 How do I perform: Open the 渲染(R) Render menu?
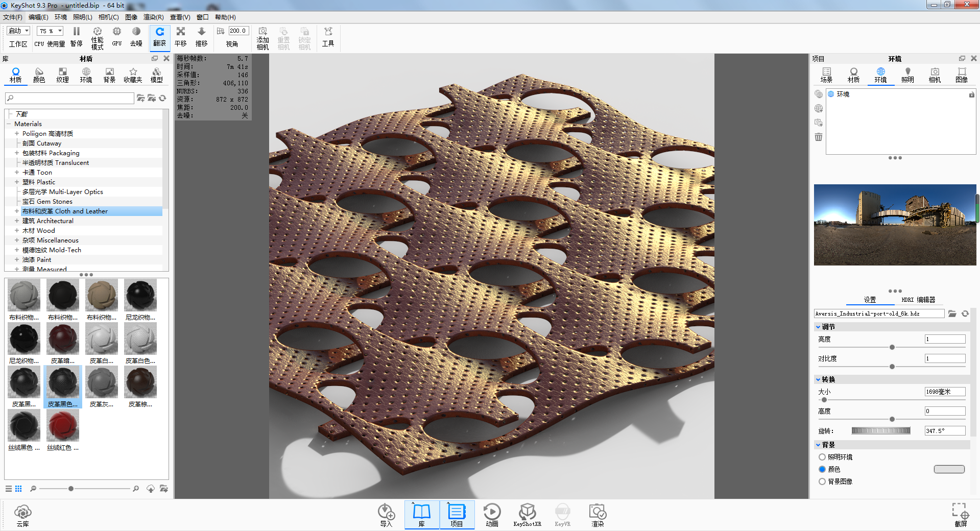(x=153, y=17)
